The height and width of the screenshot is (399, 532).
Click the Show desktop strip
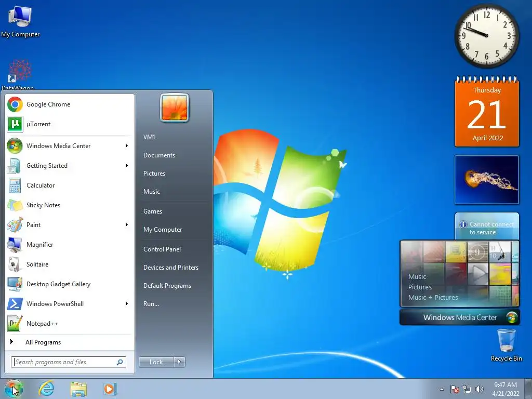click(x=528, y=389)
